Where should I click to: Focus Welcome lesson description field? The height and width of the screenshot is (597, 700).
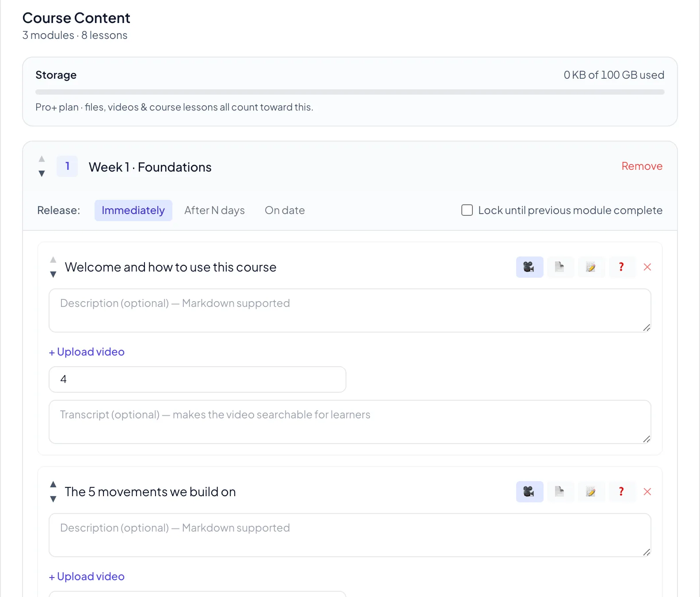click(350, 310)
